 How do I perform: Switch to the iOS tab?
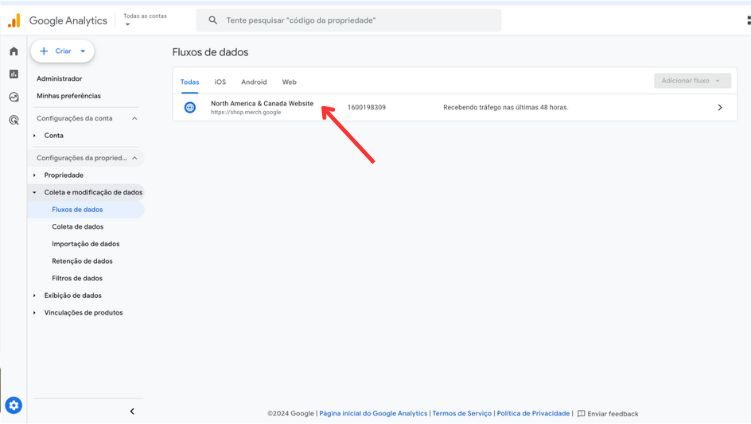click(x=220, y=82)
